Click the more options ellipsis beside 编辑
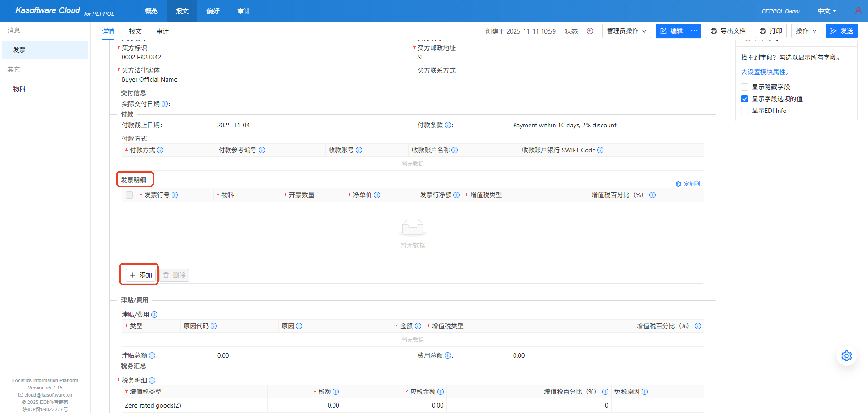The height and width of the screenshot is (413, 868). [x=694, y=31]
